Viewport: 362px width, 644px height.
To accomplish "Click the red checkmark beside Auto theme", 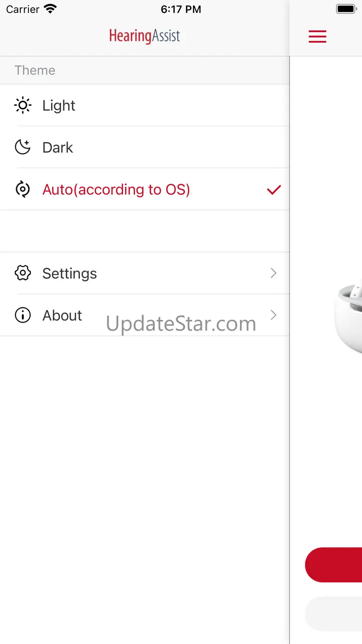I will [x=274, y=189].
